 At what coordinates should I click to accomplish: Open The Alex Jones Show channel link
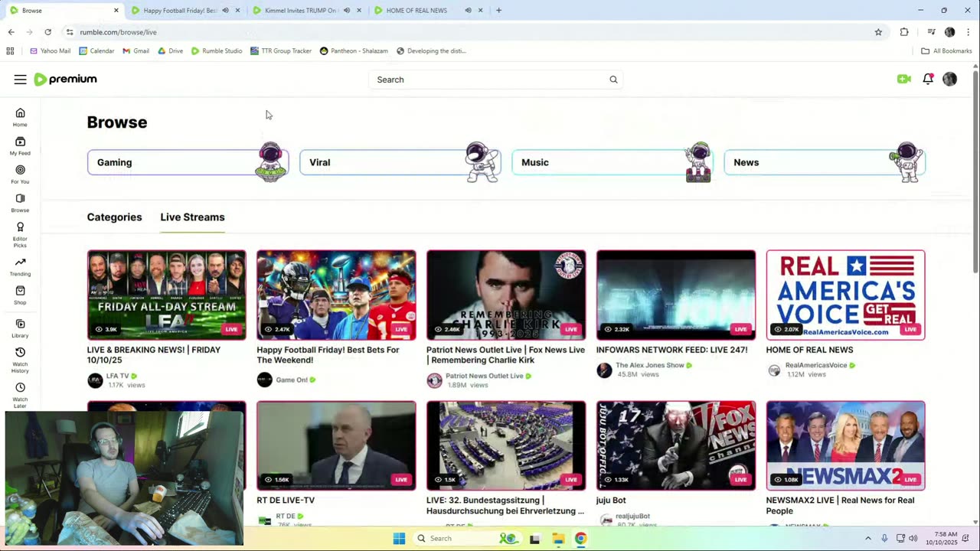coord(650,366)
